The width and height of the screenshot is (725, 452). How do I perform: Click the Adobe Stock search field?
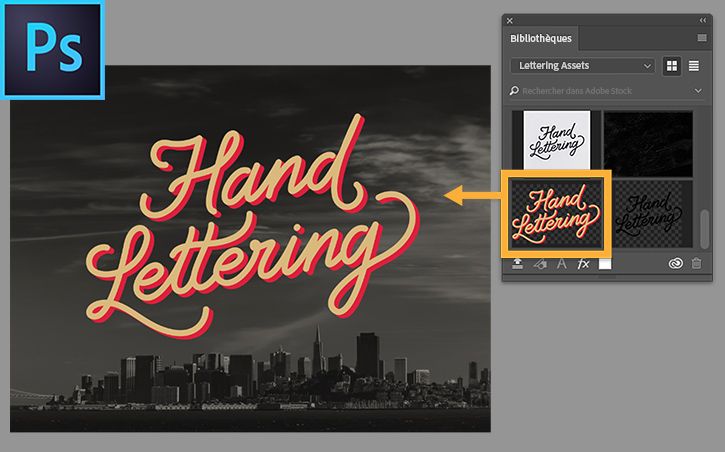(606, 91)
